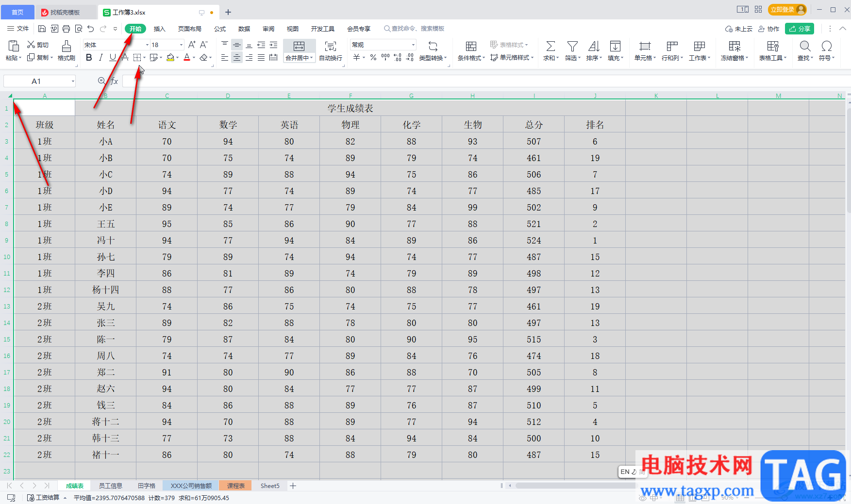This screenshot has width=851, height=504.
Task: Click the percent style icon
Action: pyautogui.click(x=373, y=57)
